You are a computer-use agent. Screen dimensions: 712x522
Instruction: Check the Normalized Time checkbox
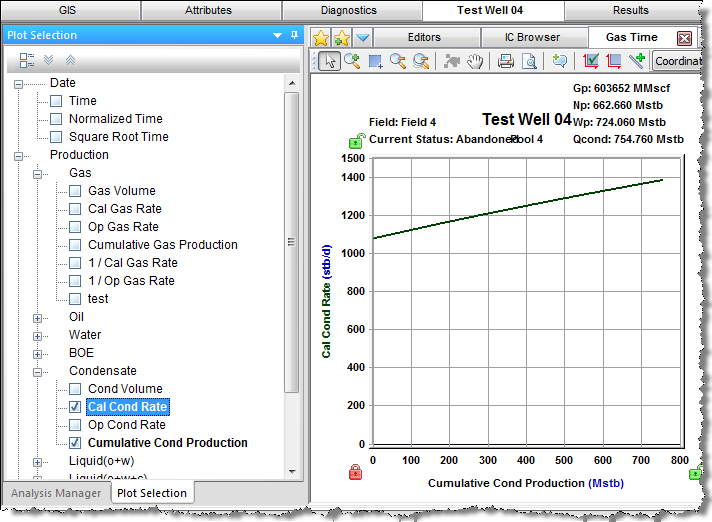coord(56,119)
